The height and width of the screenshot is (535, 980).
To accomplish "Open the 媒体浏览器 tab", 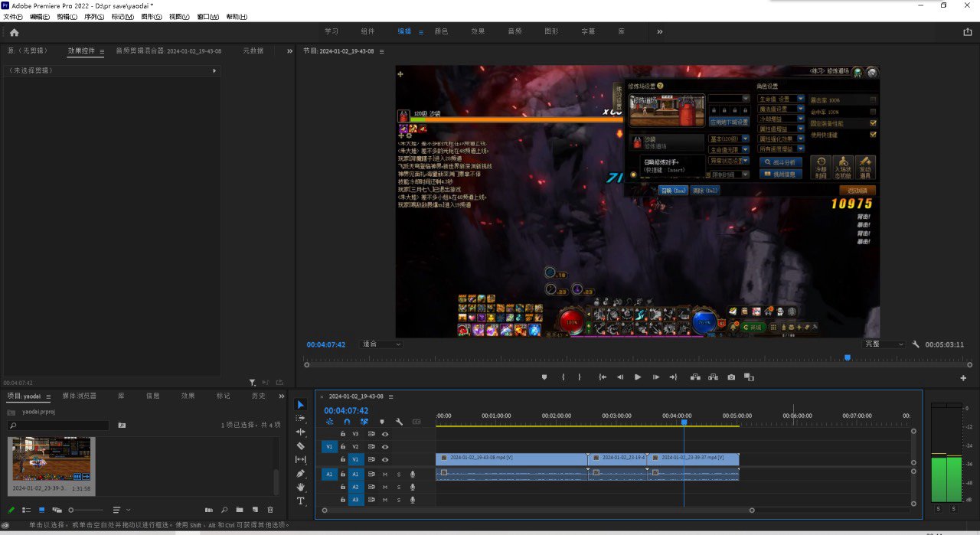I will 79,396.
